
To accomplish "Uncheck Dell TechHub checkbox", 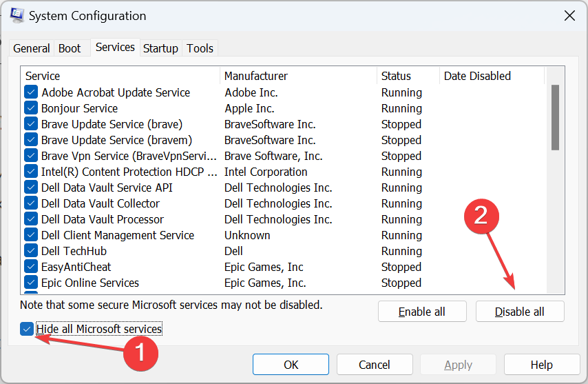I will 31,251.
